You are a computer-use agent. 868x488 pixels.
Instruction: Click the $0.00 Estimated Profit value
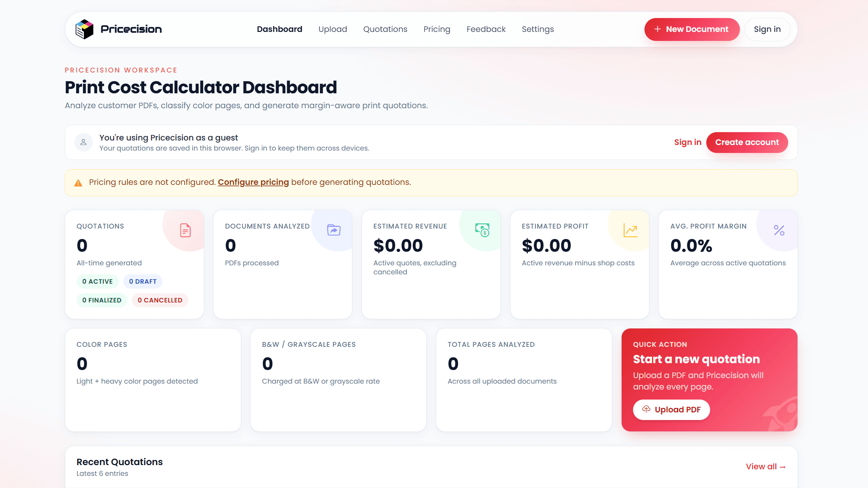tap(546, 246)
